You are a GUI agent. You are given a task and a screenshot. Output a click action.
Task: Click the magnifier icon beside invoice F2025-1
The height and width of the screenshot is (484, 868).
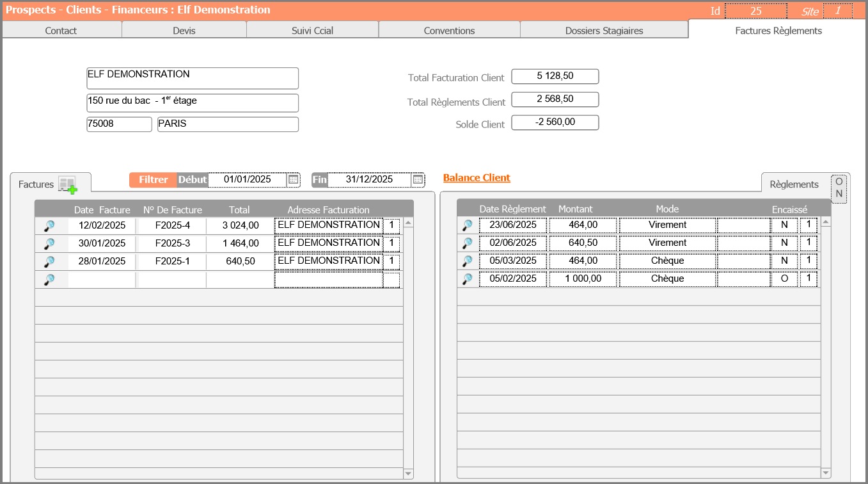[x=49, y=262]
